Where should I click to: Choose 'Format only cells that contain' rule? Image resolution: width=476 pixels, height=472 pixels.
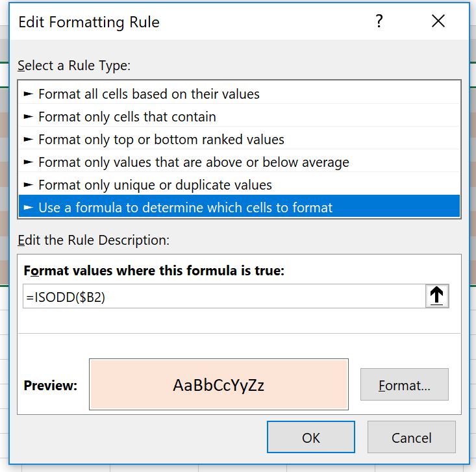click(127, 117)
